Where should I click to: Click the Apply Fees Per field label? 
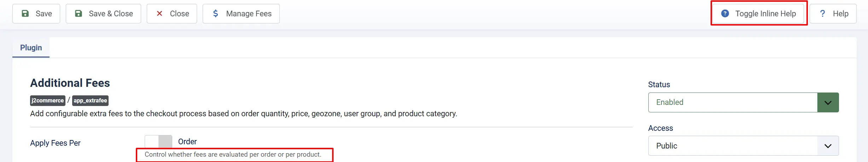(x=55, y=143)
